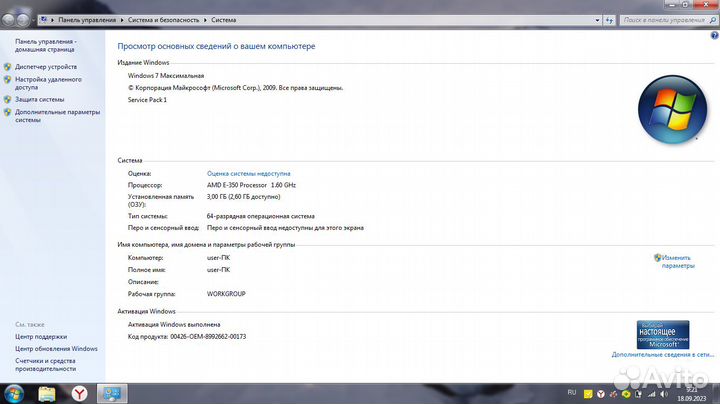Open help with the blue question mark
This screenshot has height=404, width=720.
tap(714, 35)
